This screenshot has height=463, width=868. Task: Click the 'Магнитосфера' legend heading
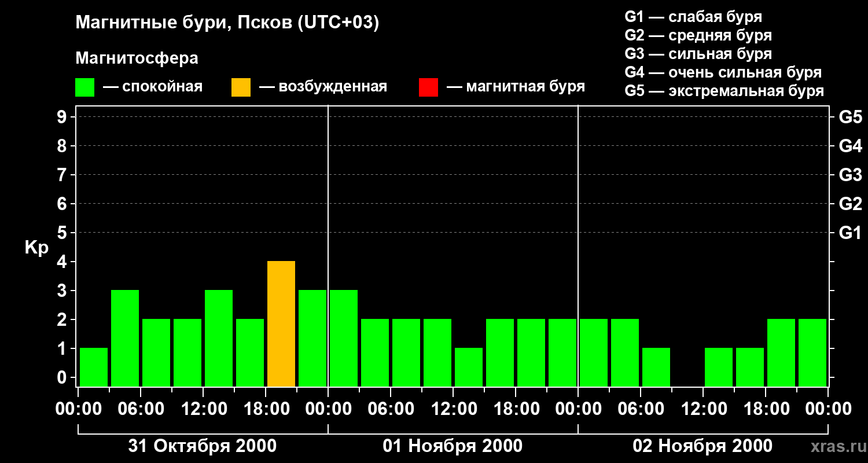point(137,58)
